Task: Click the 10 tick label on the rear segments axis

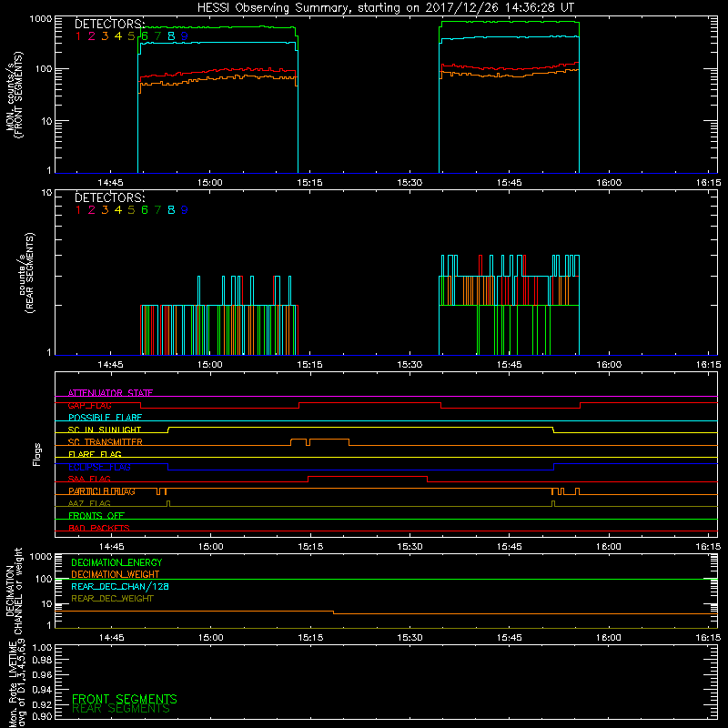Action: click(47, 192)
